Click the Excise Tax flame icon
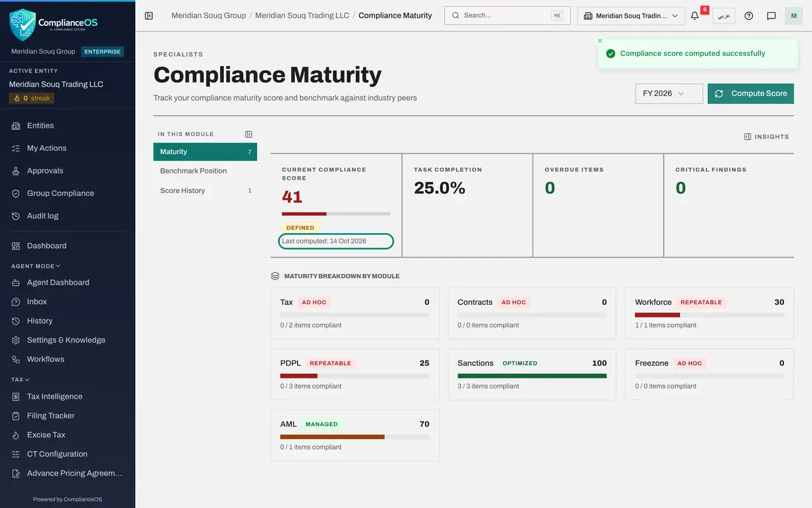 coord(16,435)
